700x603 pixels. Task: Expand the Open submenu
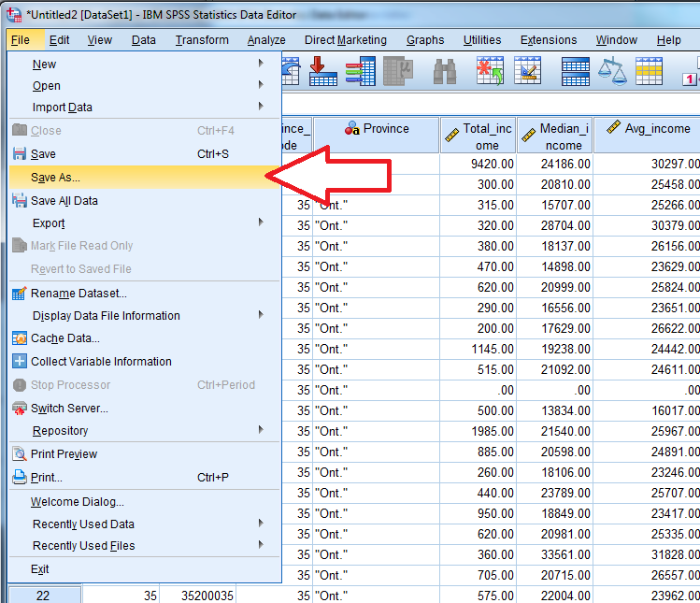(145, 85)
